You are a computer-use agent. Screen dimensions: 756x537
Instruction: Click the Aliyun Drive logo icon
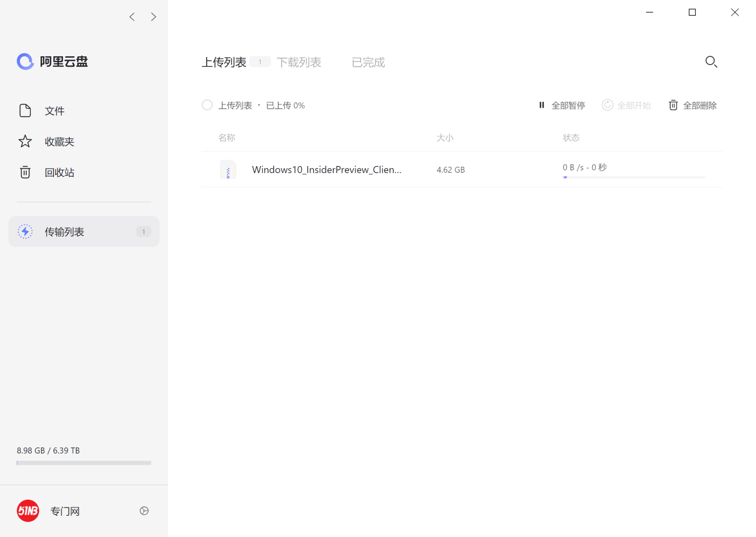pyautogui.click(x=25, y=61)
